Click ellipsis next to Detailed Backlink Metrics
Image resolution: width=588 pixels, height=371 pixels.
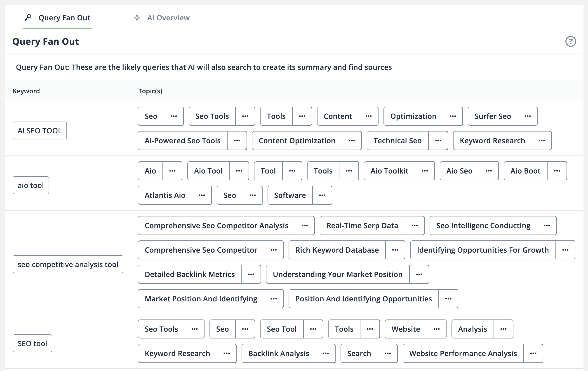coord(251,274)
